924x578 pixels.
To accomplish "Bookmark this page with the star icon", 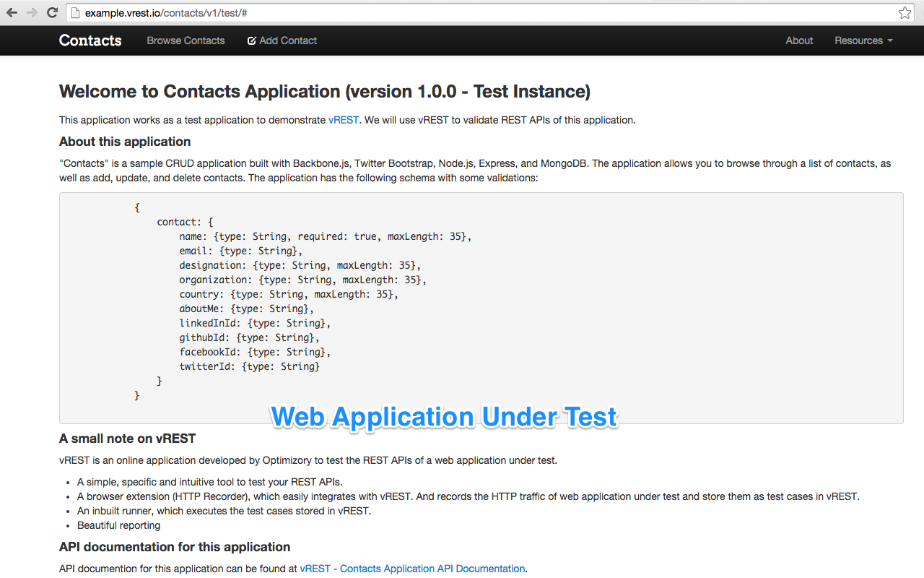I will (x=905, y=12).
